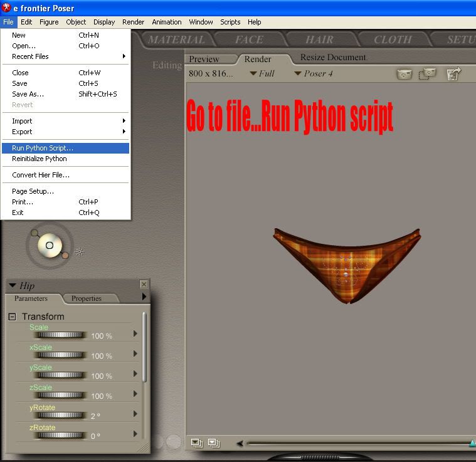Open the Object menu

click(x=76, y=22)
